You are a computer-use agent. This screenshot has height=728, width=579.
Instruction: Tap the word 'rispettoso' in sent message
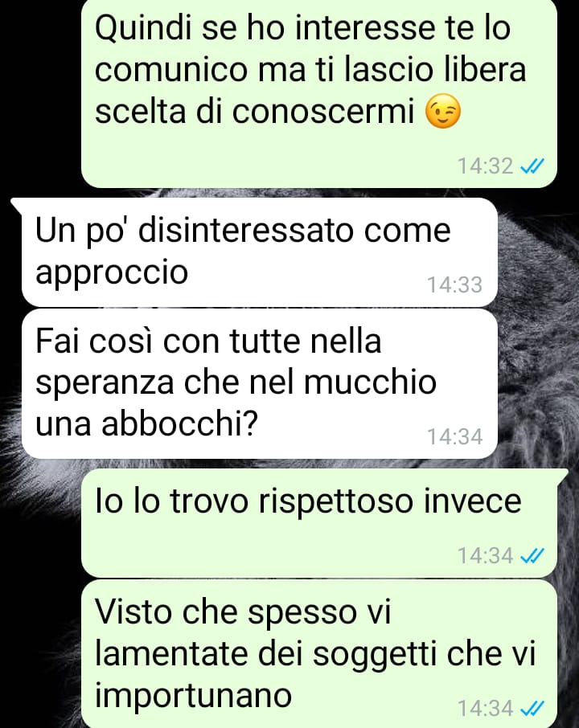[x=335, y=502]
